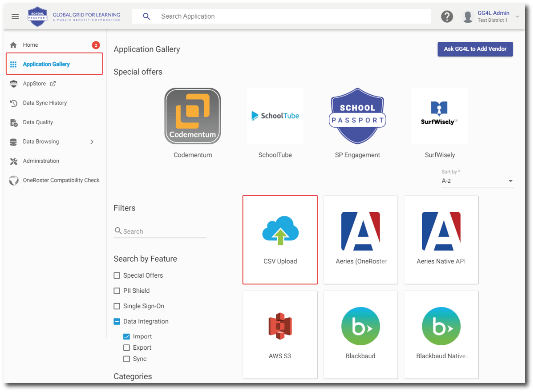Select the Codementum special offer icon
Viewport: 534px width, 392px height.
point(193,116)
